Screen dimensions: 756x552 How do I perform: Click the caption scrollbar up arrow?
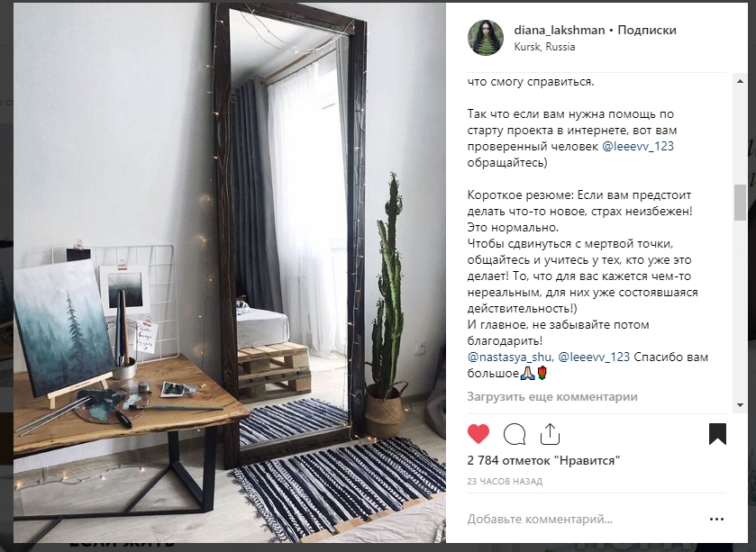(x=740, y=81)
